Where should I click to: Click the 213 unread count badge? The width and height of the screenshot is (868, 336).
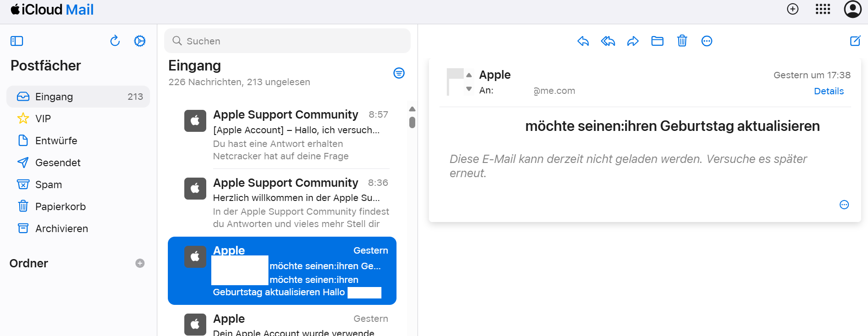tap(135, 97)
